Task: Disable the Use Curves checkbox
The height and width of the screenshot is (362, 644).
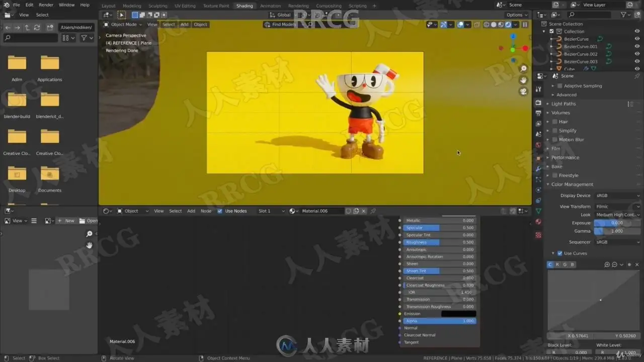Action: (560, 253)
